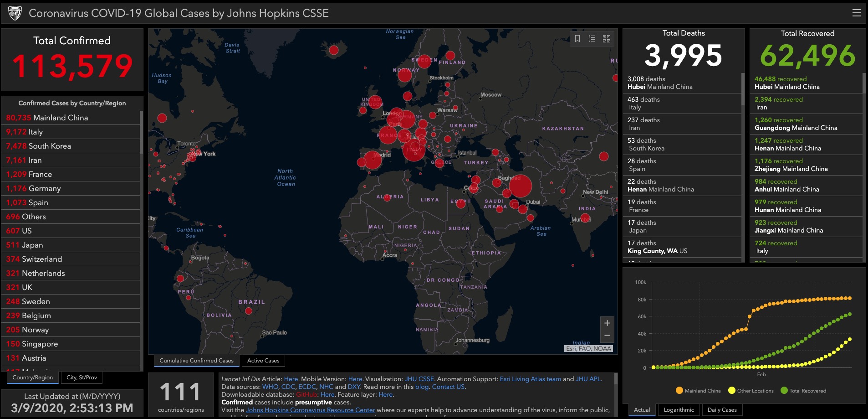Screen dimensions: 868x419
Task: Open the Esri Living Atlas team link
Action: pyautogui.click(x=531, y=379)
